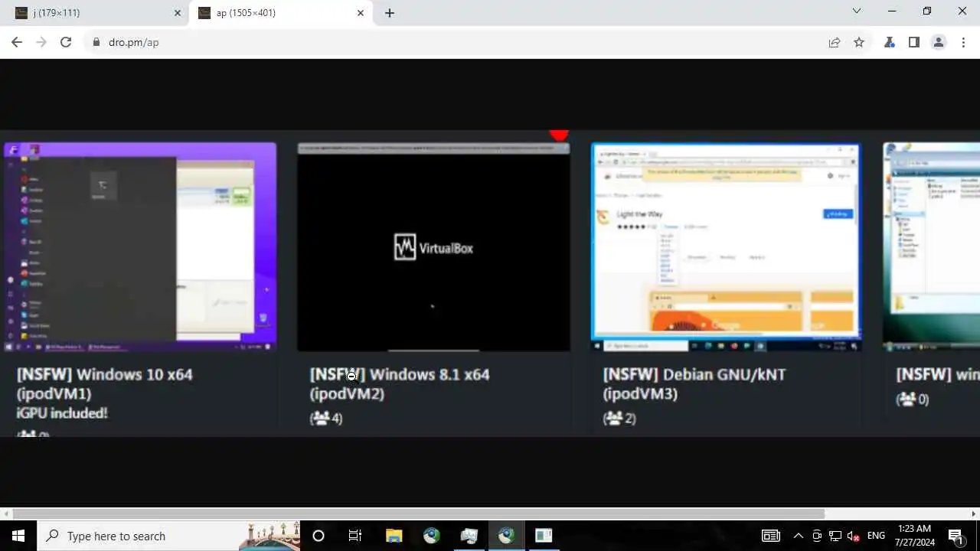Show the browser side panel

914,42
